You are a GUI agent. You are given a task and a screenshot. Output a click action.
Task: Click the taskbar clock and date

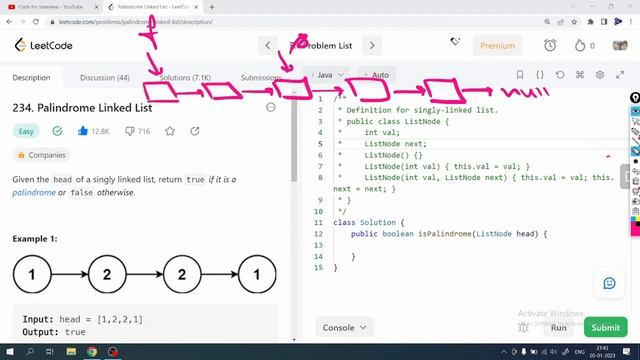(602, 351)
